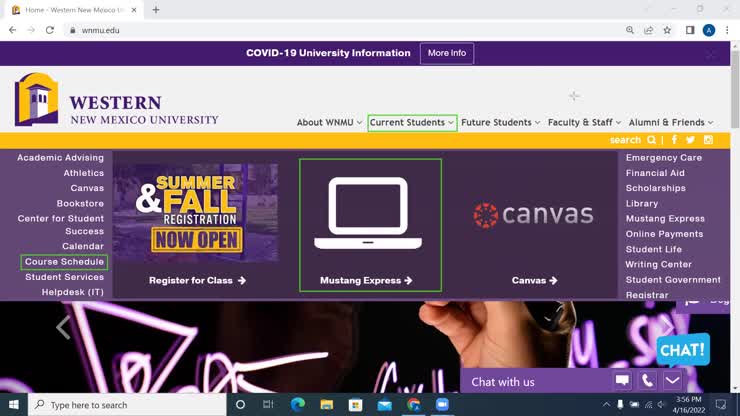Go to previous slide with left arrow

[63, 327]
